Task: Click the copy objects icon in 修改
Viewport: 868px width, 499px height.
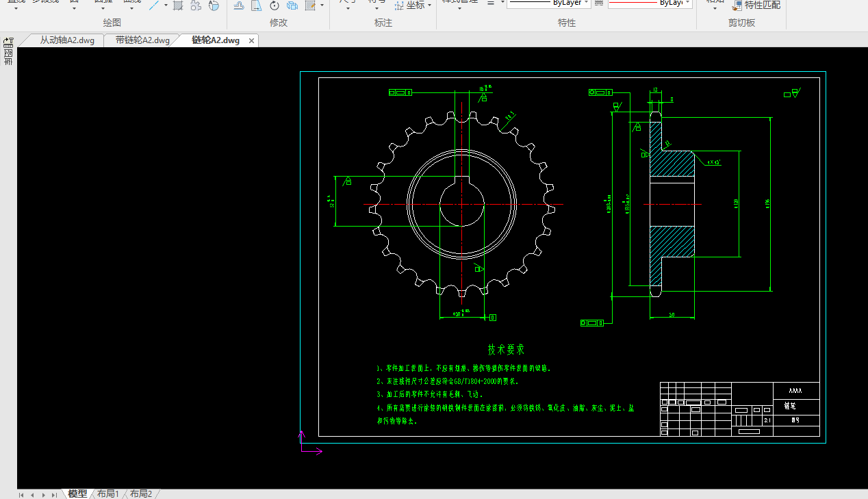Action: click(x=292, y=5)
